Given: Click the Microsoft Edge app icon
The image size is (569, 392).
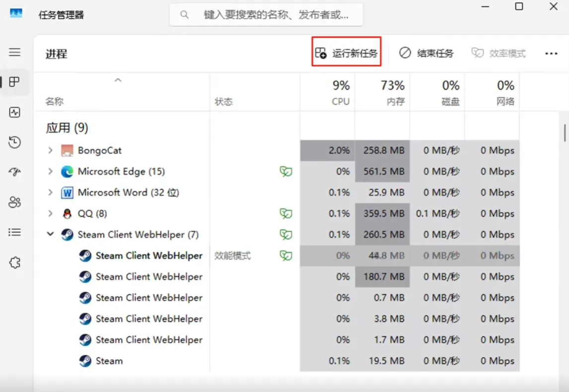Looking at the screenshot, I should pos(67,172).
